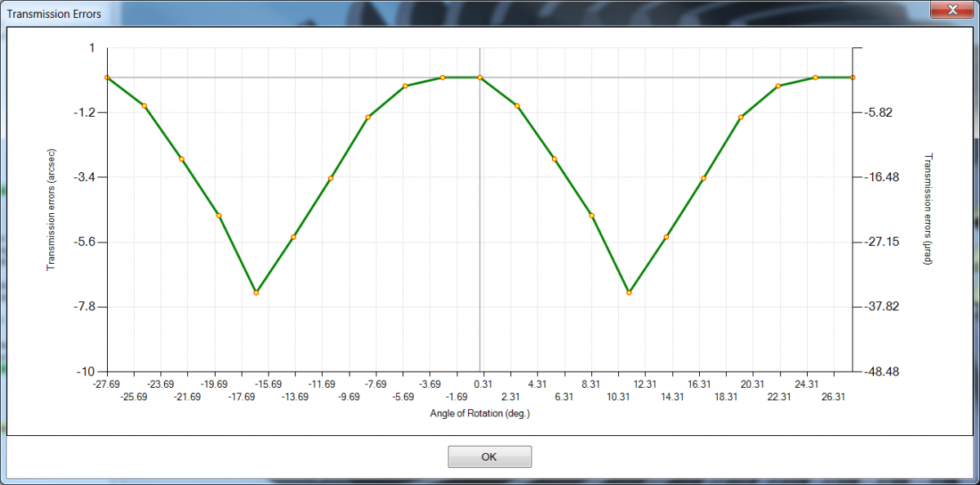Click the -27.69 x-axis tick label
Viewport: 980px width, 485px height.
(x=106, y=384)
